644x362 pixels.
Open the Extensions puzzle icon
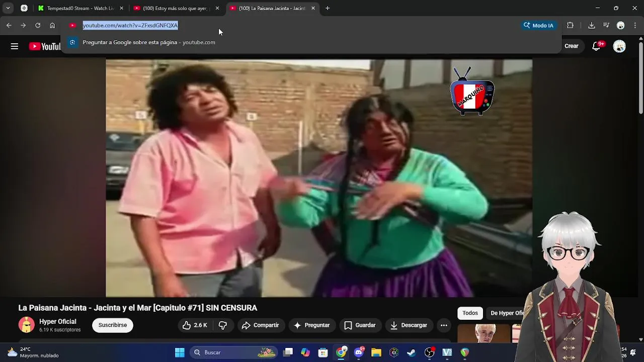pyautogui.click(x=570, y=25)
